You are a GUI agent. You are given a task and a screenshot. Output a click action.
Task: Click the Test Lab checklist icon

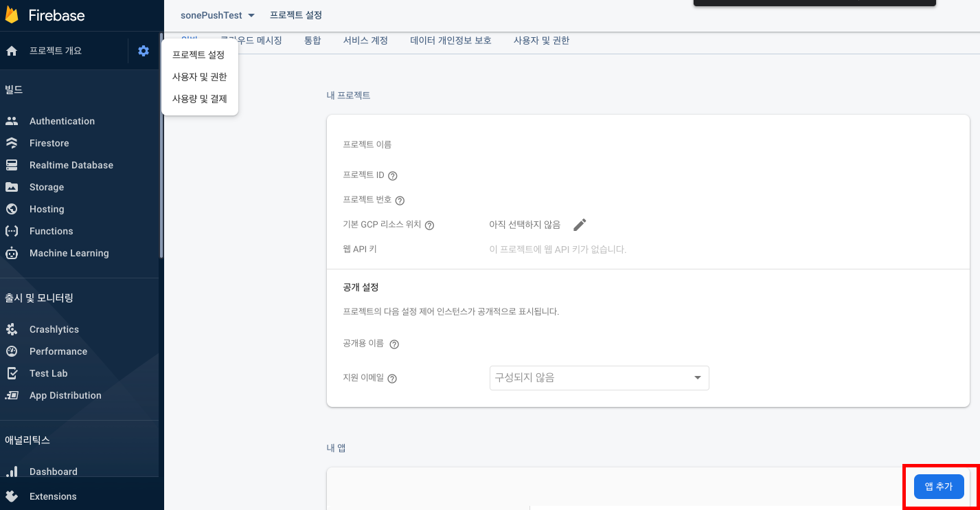12,373
